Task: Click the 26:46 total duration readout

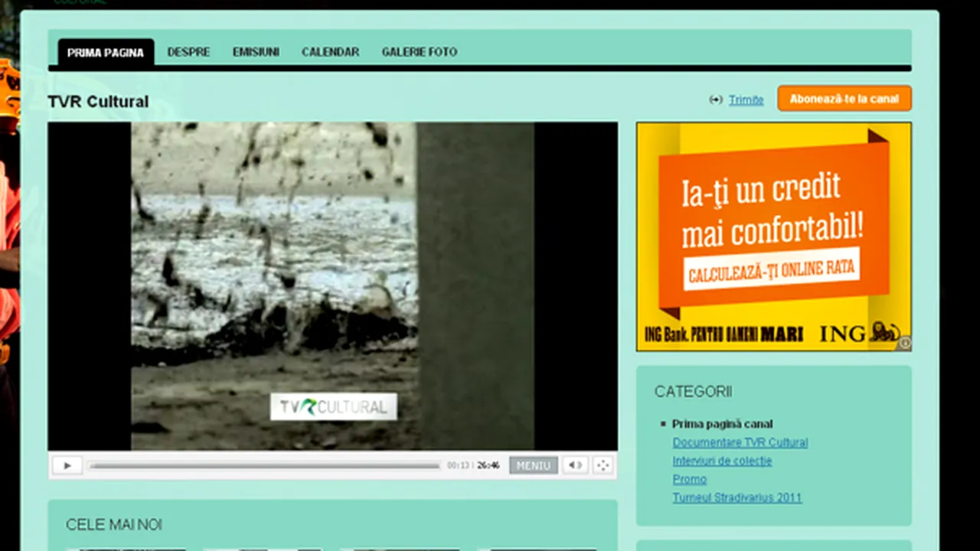Action: coord(488,465)
